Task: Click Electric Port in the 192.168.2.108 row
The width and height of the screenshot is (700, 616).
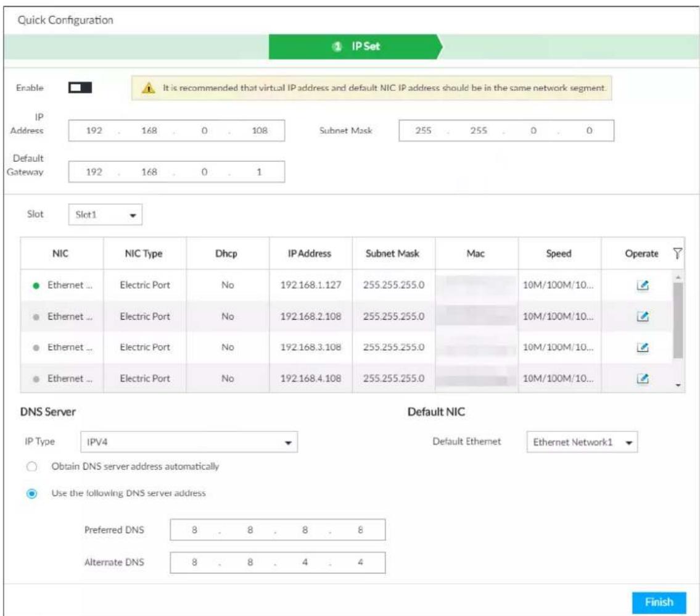Action: pyautogui.click(x=145, y=316)
